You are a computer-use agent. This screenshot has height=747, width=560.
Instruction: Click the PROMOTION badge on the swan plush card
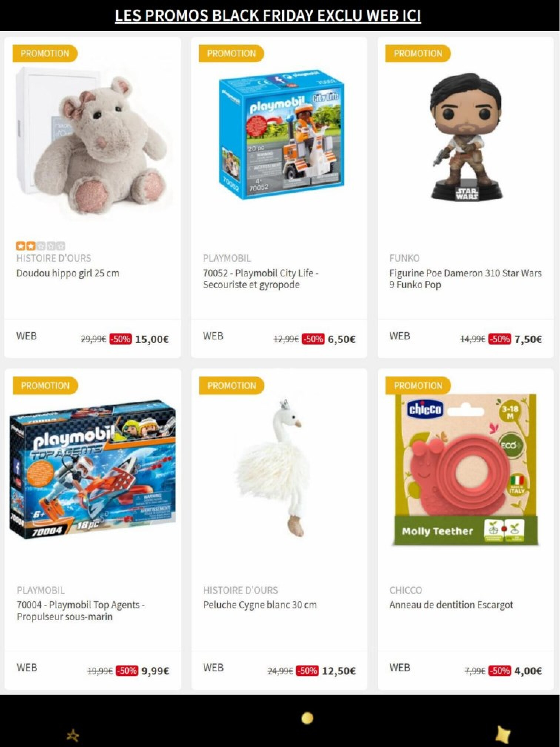(231, 386)
